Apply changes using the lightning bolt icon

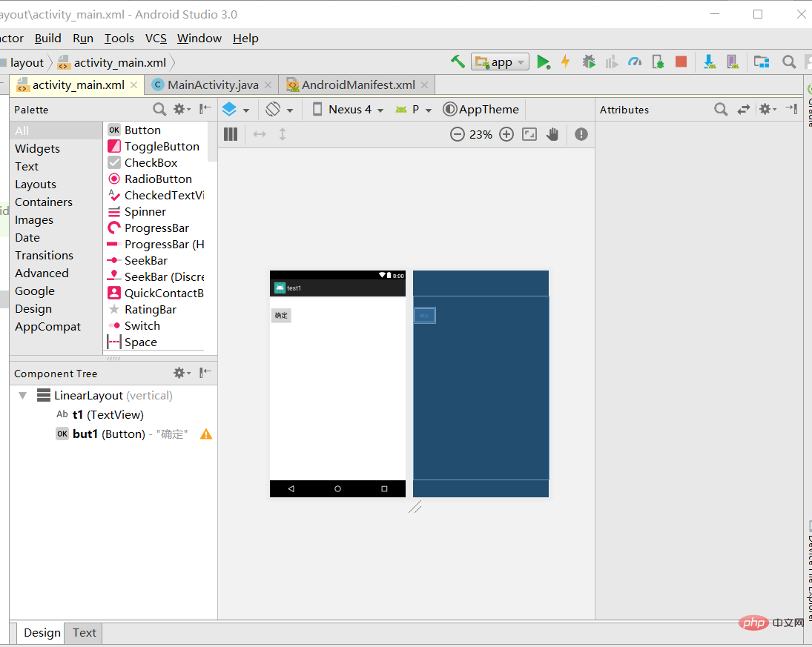(x=566, y=62)
